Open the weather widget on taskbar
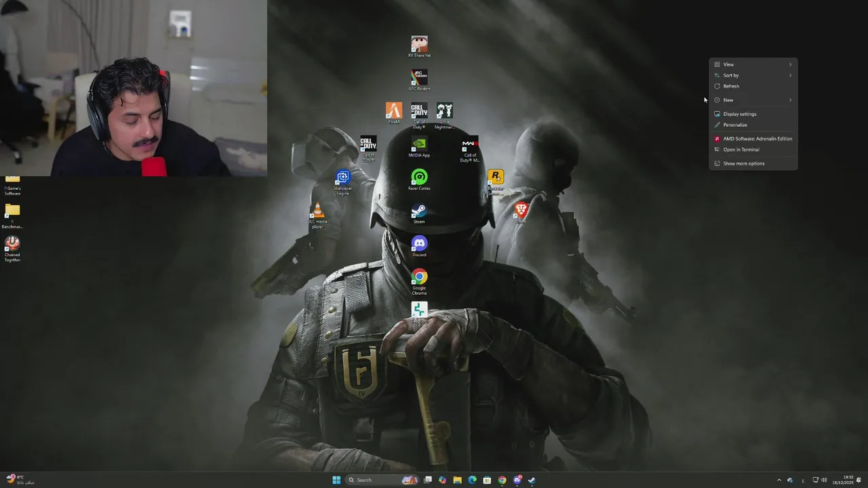This screenshot has height=488, width=868. 19,480
